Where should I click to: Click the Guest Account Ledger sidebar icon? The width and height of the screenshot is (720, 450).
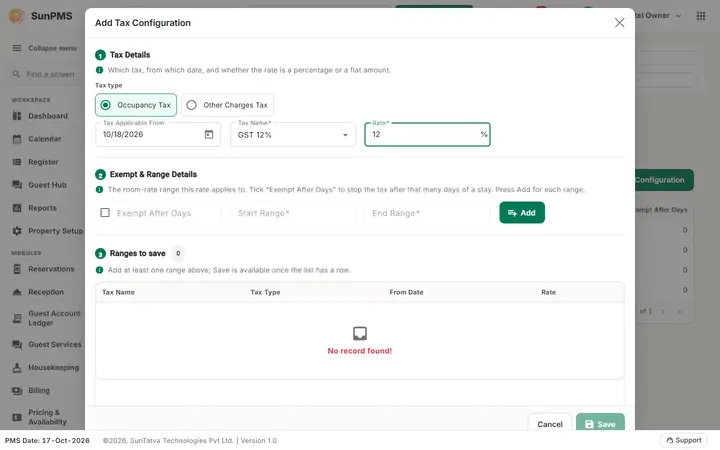coord(17,318)
